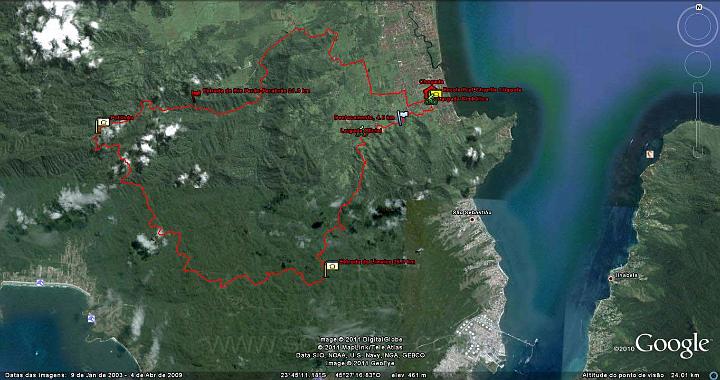
Task: Click the look-around compass ring
Action: coord(698,27)
